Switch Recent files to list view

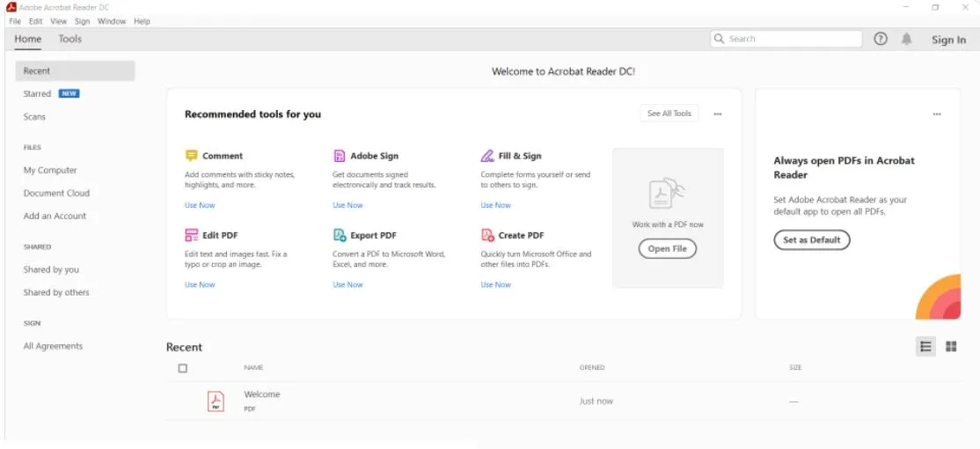click(925, 347)
